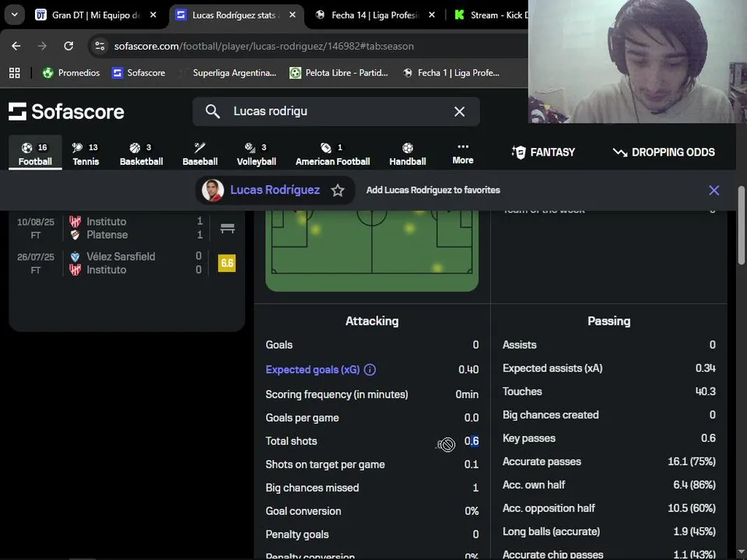Click the 6.6 rating badge
The height and width of the screenshot is (560, 747).
point(226,264)
